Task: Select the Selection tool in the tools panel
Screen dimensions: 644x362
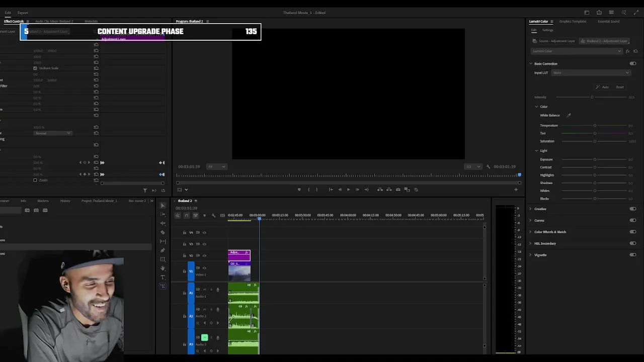Action: [163, 206]
